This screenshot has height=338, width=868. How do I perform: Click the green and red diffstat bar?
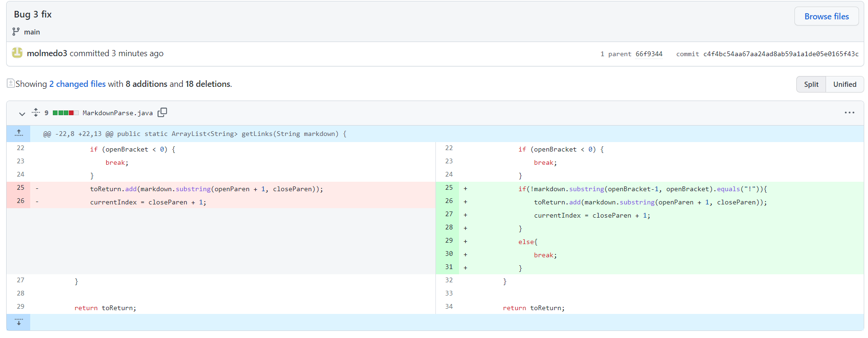[66, 113]
